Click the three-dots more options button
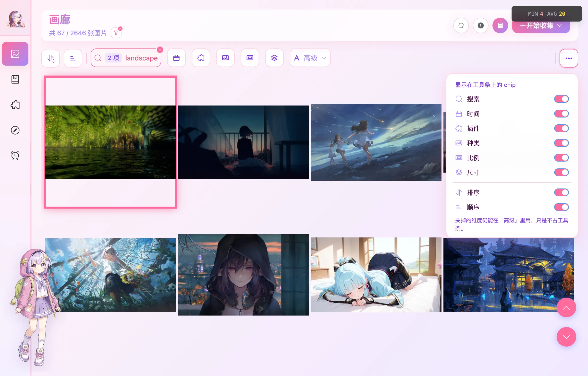Image resolution: width=588 pixels, height=376 pixels. pyautogui.click(x=569, y=58)
